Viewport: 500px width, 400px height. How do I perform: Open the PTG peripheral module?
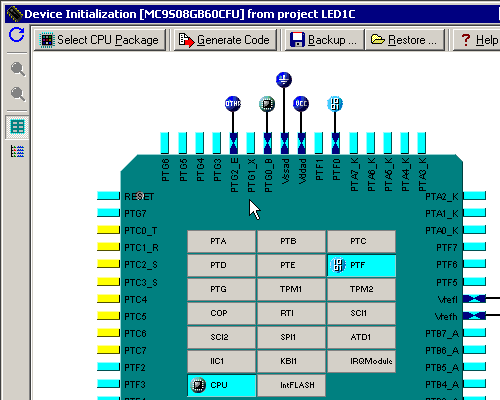coord(221,289)
